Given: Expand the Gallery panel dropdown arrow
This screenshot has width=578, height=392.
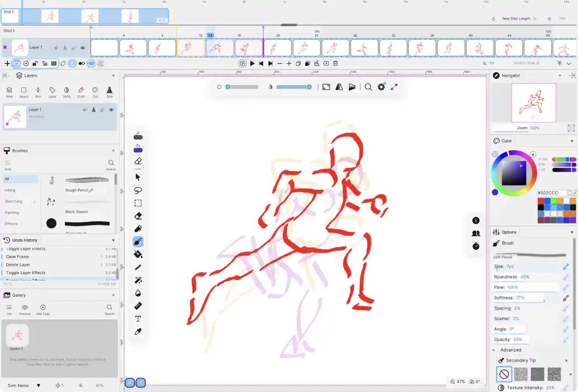Looking at the screenshot, I should 113,295.
